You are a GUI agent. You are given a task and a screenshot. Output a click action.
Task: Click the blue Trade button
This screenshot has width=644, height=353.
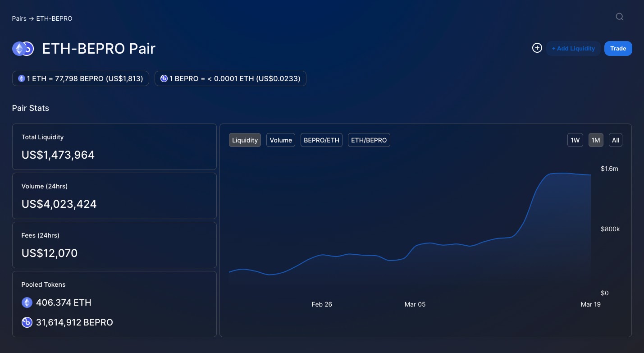(618, 48)
